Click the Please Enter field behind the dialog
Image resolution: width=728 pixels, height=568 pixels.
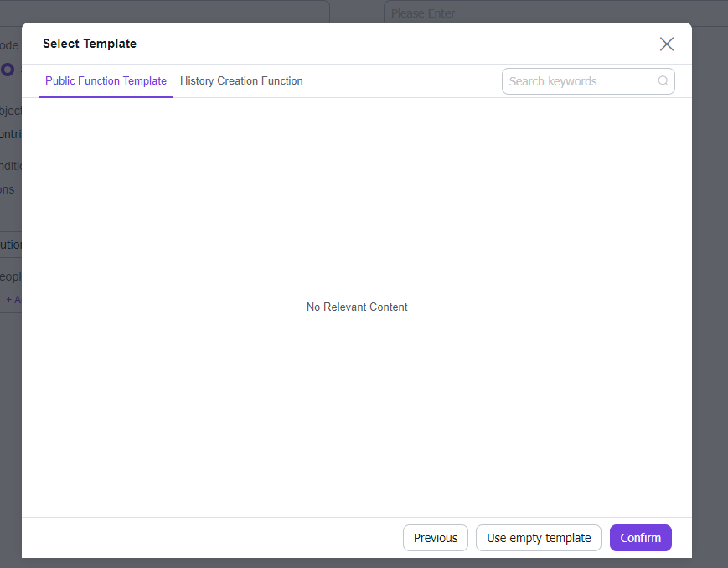(x=555, y=12)
